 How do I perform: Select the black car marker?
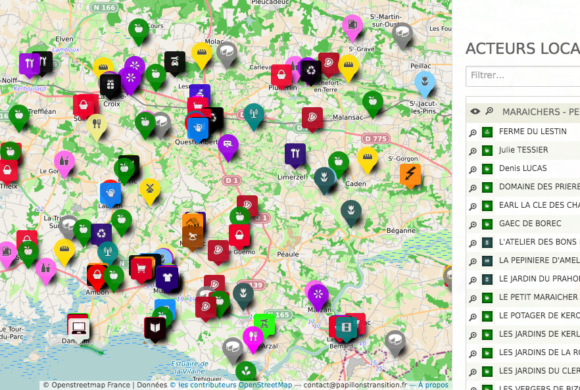tap(175, 63)
